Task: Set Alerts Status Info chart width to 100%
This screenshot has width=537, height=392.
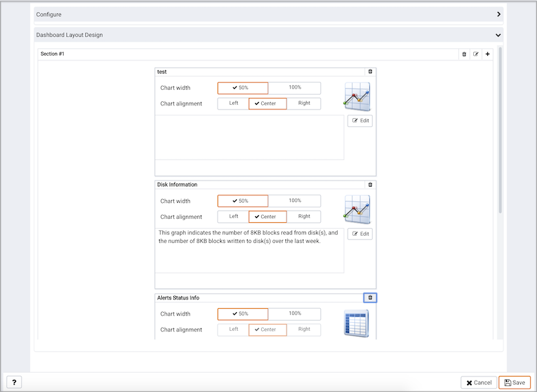Action: click(x=295, y=314)
